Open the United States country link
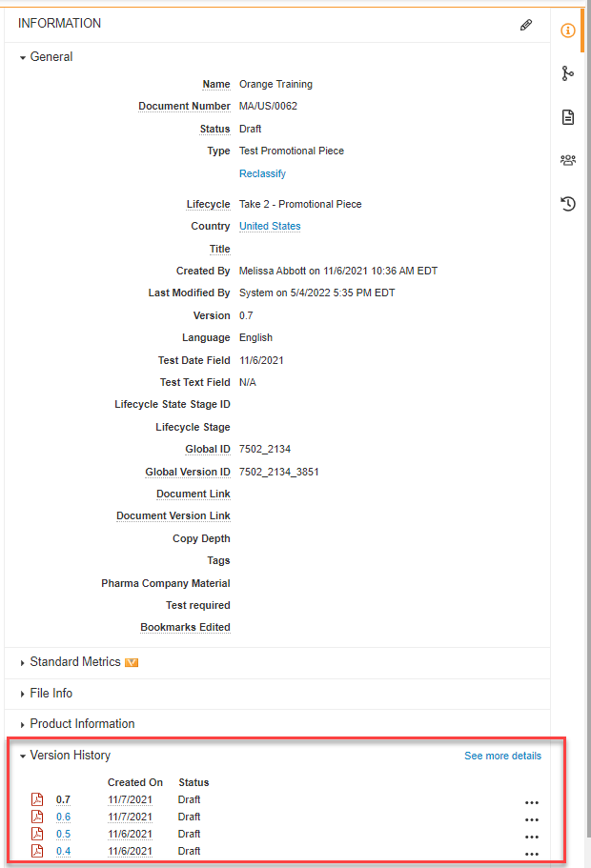 270,227
